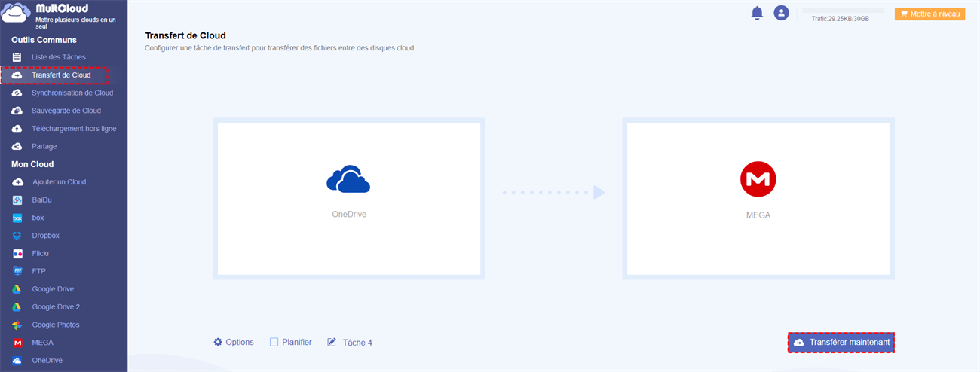980x372 pixels.
Task: Open Téléchargement hors ligne
Action: 74,129
